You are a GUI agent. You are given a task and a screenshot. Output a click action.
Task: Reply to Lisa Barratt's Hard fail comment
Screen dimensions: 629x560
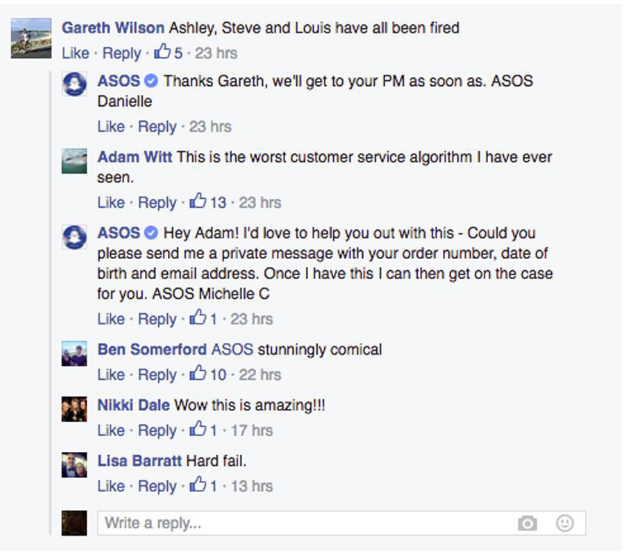(157, 486)
